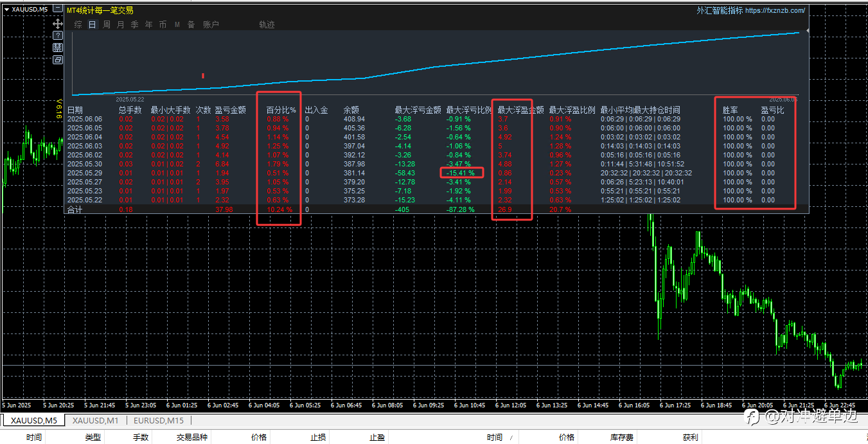868x444 pixels.
Task: Select the 年 yearly statistics tab
Action: pyautogui.click(x=148, y=24)
